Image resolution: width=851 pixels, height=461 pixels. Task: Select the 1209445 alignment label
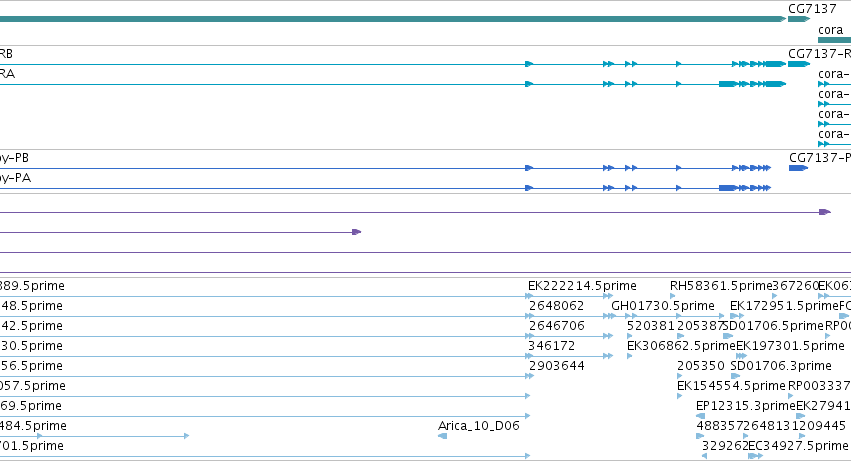[x=818, y=426]
